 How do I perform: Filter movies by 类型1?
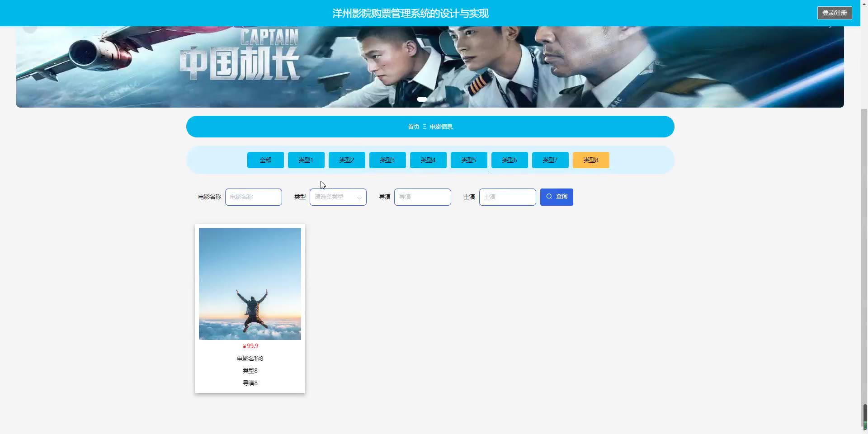tap(306, 160)
